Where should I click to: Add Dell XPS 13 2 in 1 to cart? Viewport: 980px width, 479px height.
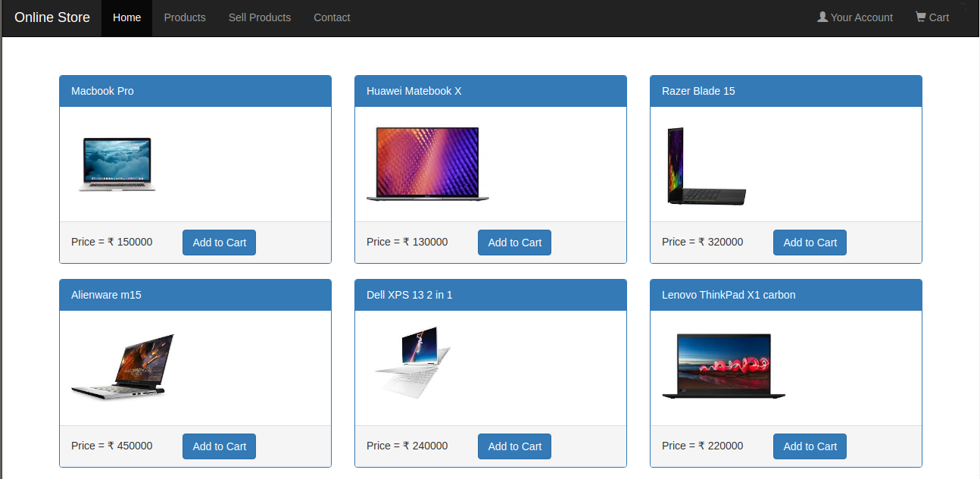tap(514, 446)
